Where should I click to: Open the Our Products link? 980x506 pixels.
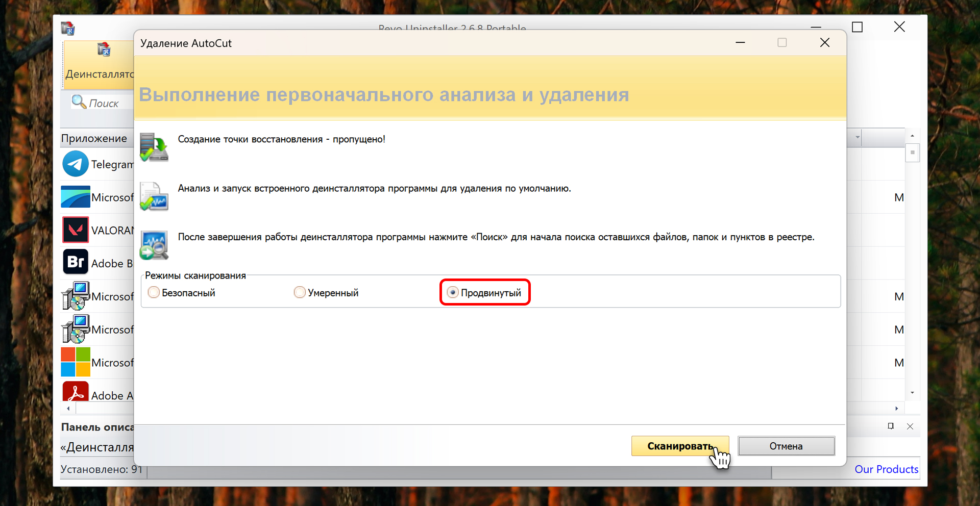point(886,469)
